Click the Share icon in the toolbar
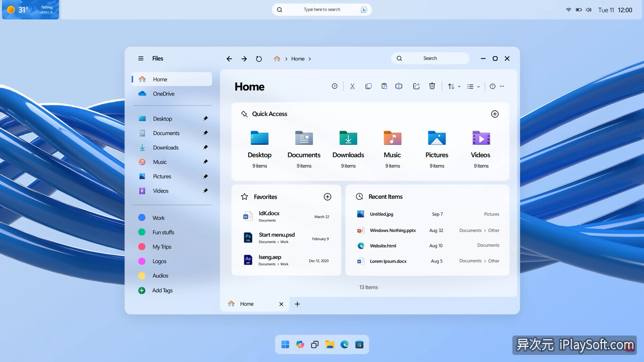This screenshot has height=362, width=644. 416,86
